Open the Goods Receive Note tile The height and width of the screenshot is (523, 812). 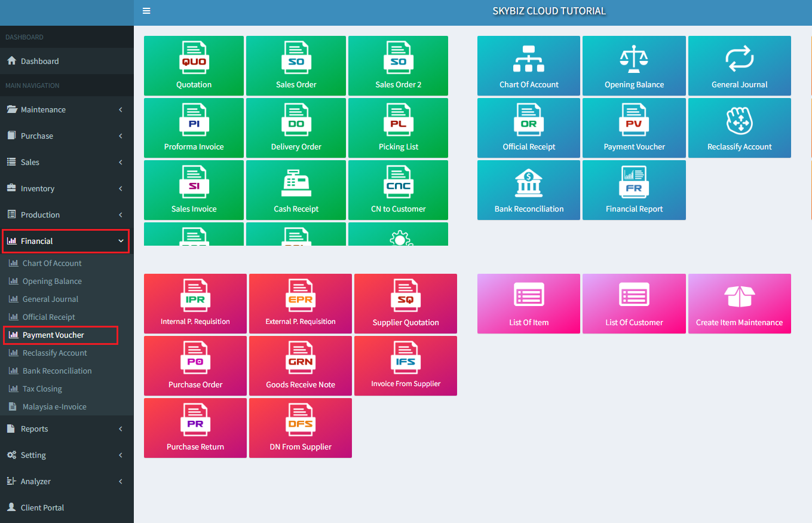click(x=301, y=366)
